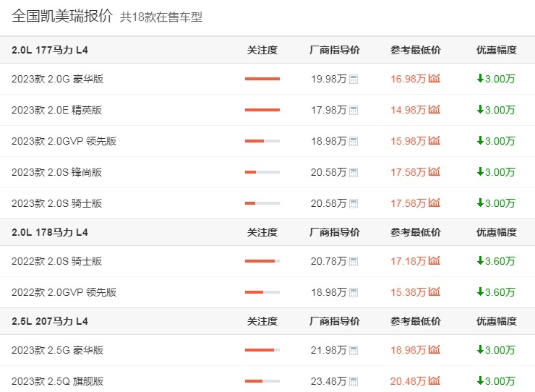This screenshot has width=535, height=392.
Task: Click 参考最低价 column header in 207马力 section
Action: (x=416, y=321)
